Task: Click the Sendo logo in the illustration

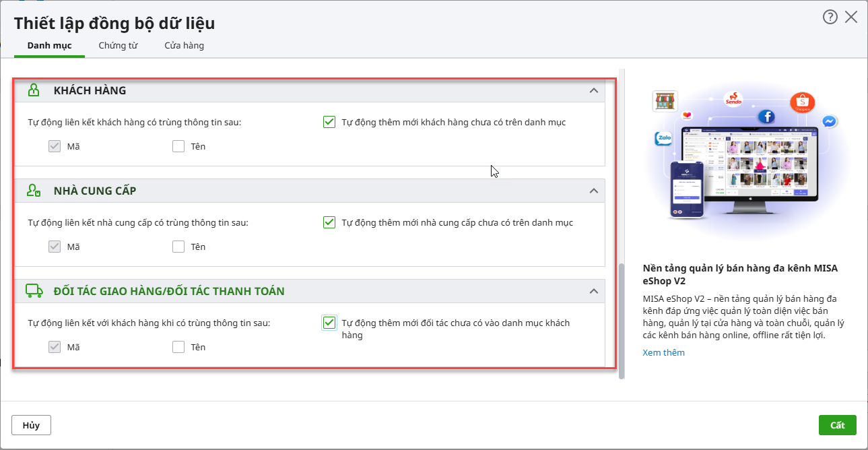Action: (x=732, y=100)
